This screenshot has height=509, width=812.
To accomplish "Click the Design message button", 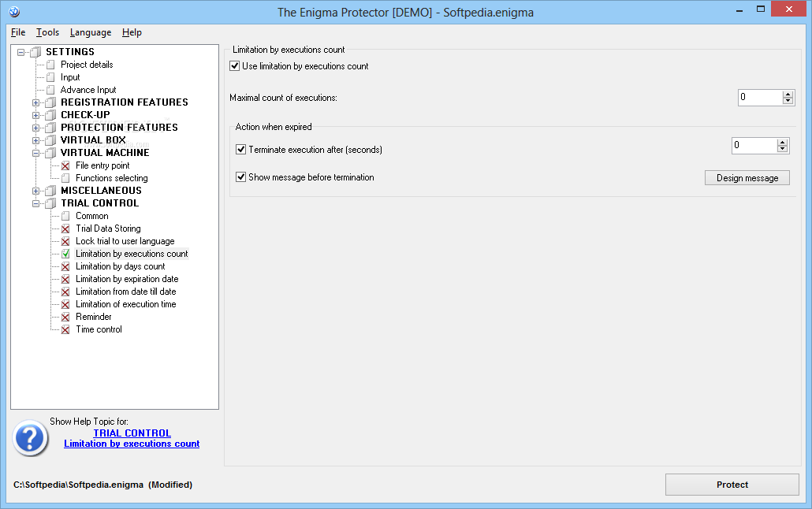I will tap(747, 177).
